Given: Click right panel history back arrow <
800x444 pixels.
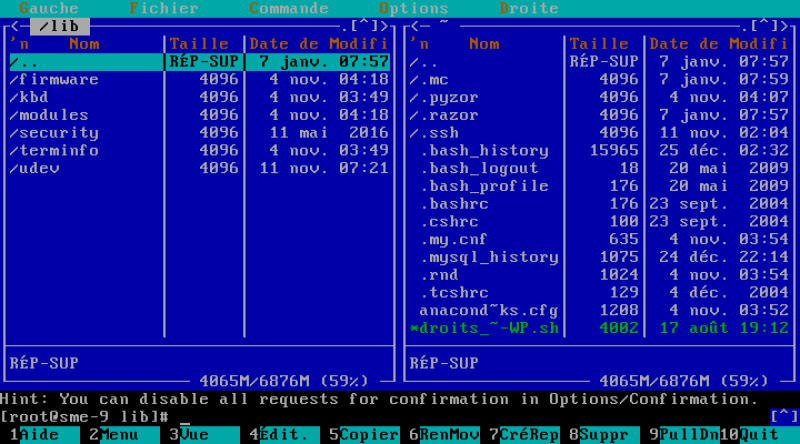Looking at the screenshot, I should click(415, 26).
